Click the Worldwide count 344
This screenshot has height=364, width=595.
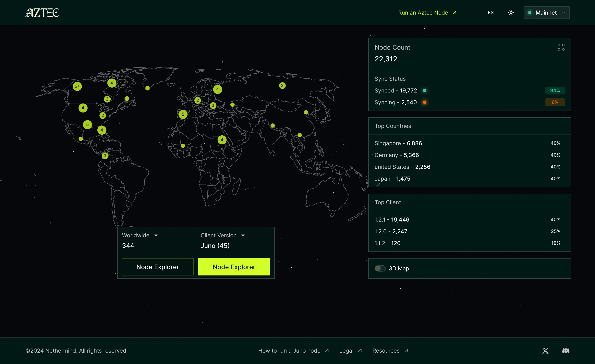click(128, 246)
